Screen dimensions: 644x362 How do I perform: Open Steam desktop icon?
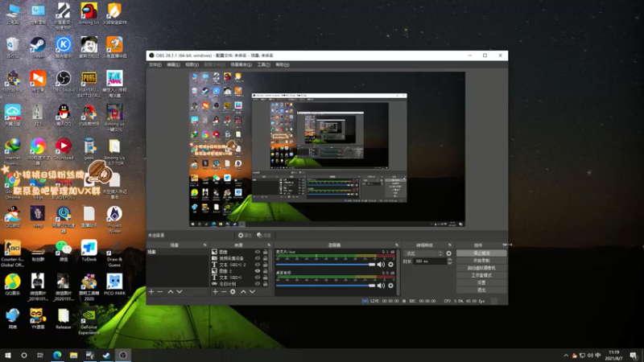(38, 47)
